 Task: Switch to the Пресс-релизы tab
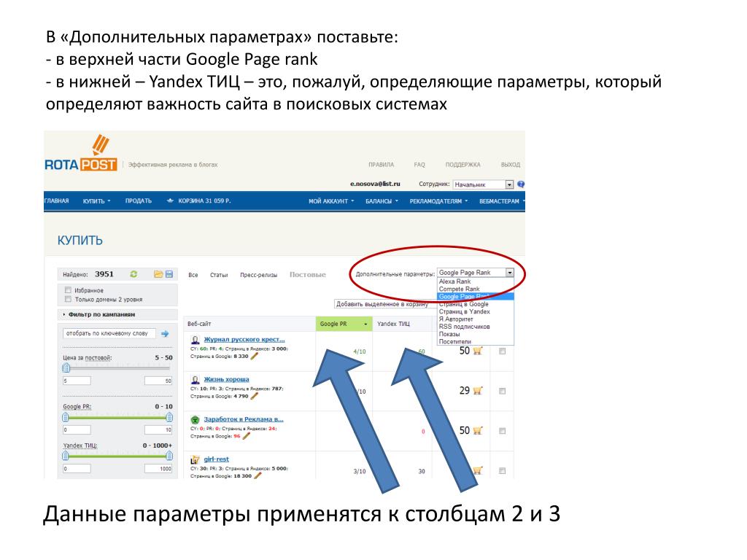(259, 275)
